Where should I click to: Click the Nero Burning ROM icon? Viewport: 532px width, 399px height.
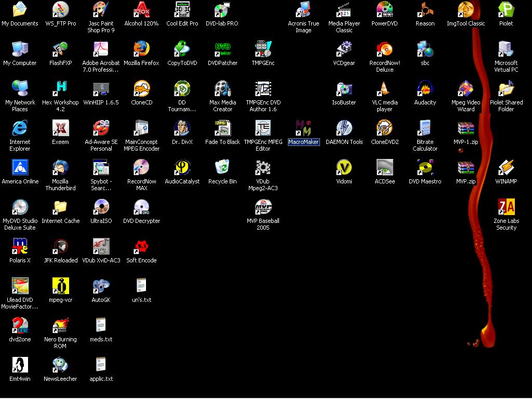pyautogui.click(x=61, y=325)
